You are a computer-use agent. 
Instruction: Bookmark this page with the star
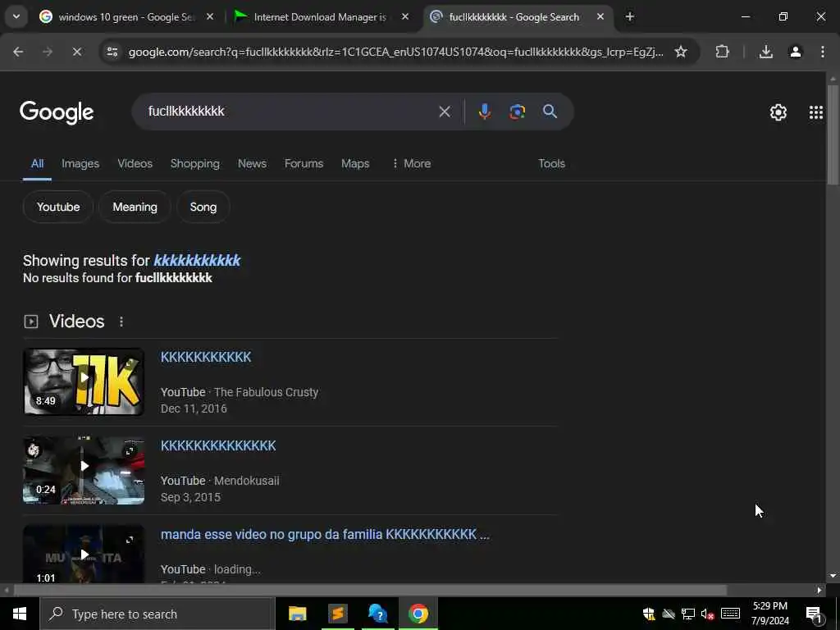click(681, 52)
